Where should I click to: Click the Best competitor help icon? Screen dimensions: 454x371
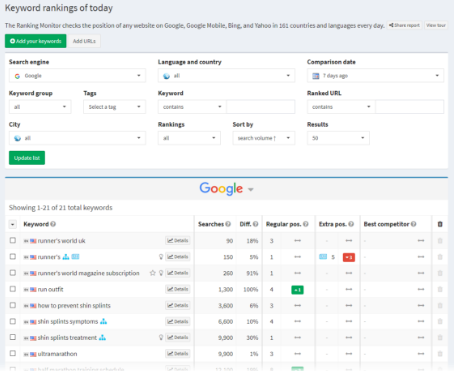414,224
